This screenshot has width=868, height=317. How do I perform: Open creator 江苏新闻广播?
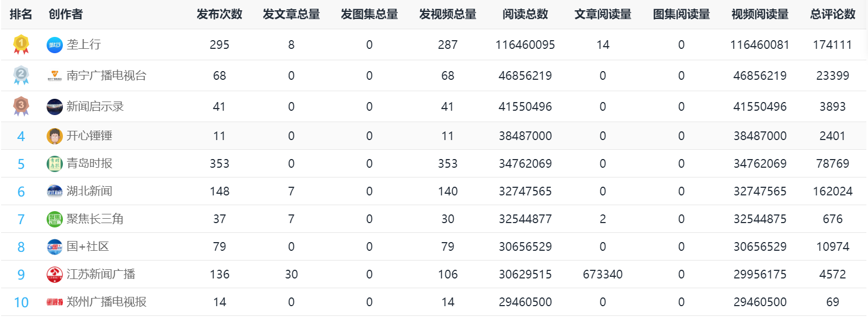pos(101,274)
